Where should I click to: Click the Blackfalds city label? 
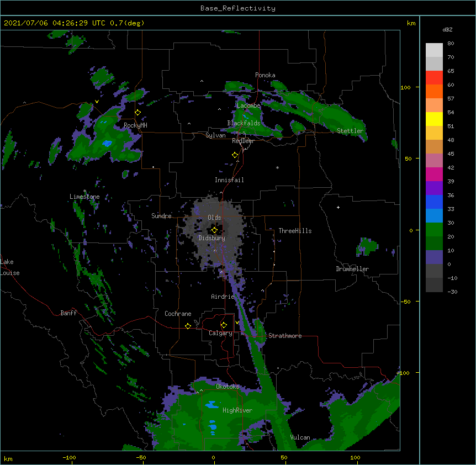(x=244, y=123)
